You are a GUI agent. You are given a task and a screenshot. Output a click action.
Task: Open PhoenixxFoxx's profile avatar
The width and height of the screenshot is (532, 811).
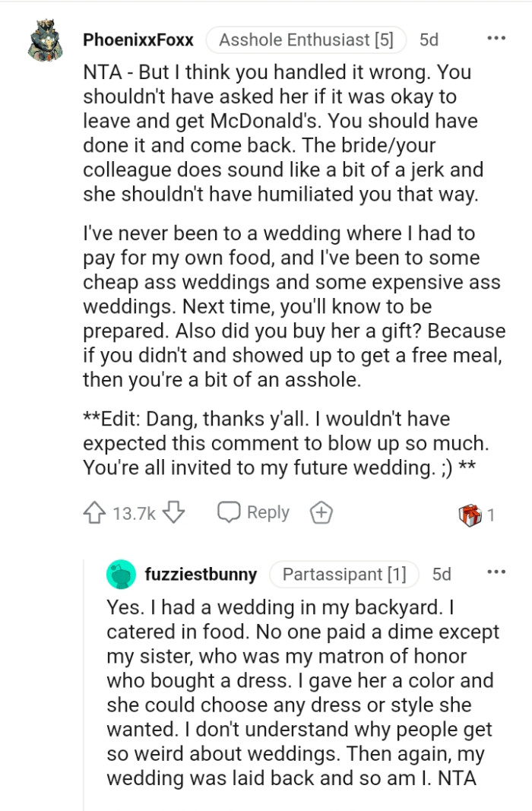tap(46, 40)
